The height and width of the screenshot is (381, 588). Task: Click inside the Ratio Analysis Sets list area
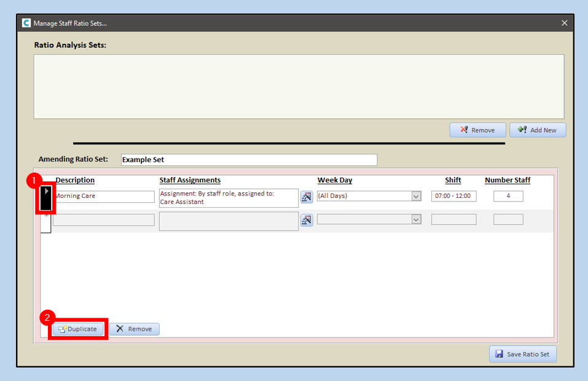tap(299, 86)
